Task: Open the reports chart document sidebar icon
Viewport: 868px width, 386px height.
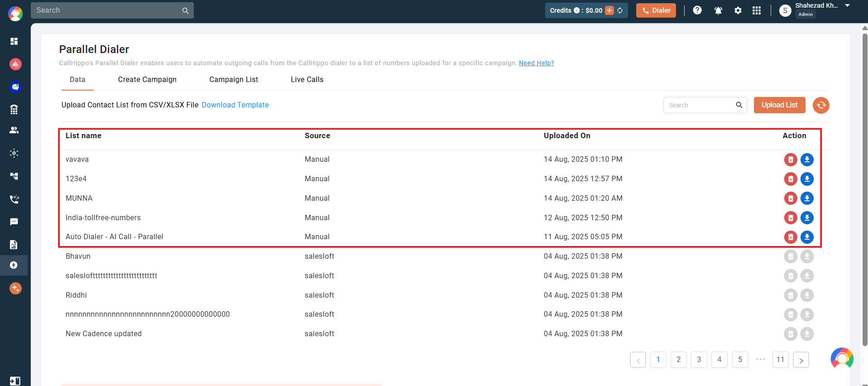Action: pos(14,245)
